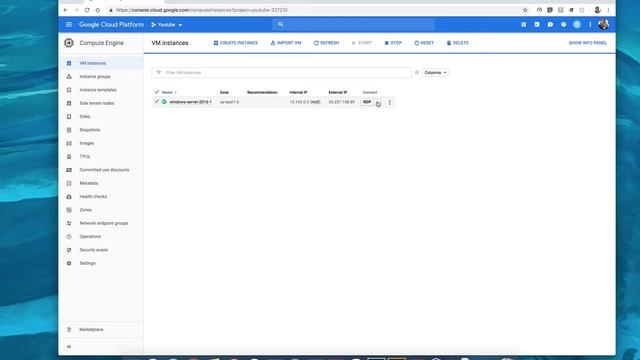Toggle the select-all header checkbox
The width and height of the screenshot is (640, 360).
tap(157, 92)
